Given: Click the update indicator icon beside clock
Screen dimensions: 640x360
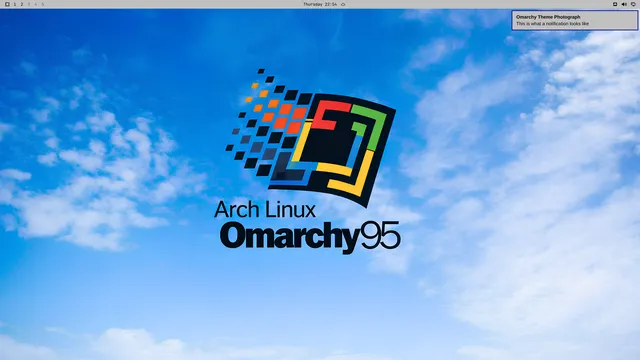Looking at the screenshot, I should point(343,4).
